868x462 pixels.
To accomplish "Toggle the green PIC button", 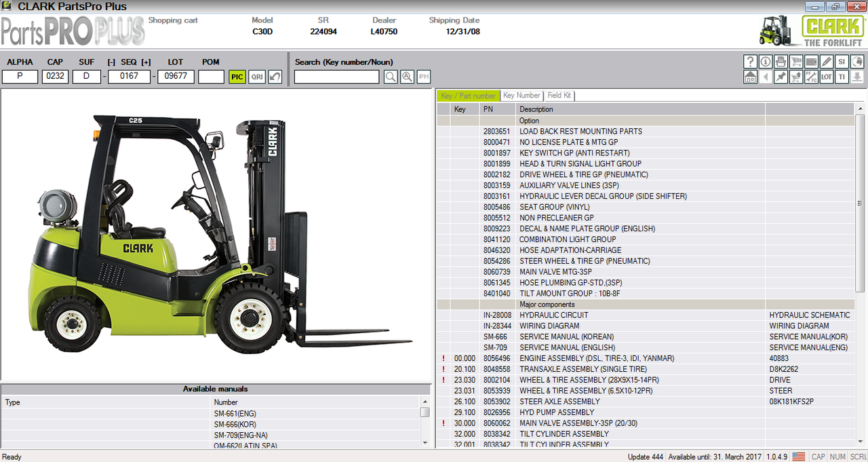I will coord(237,77).
